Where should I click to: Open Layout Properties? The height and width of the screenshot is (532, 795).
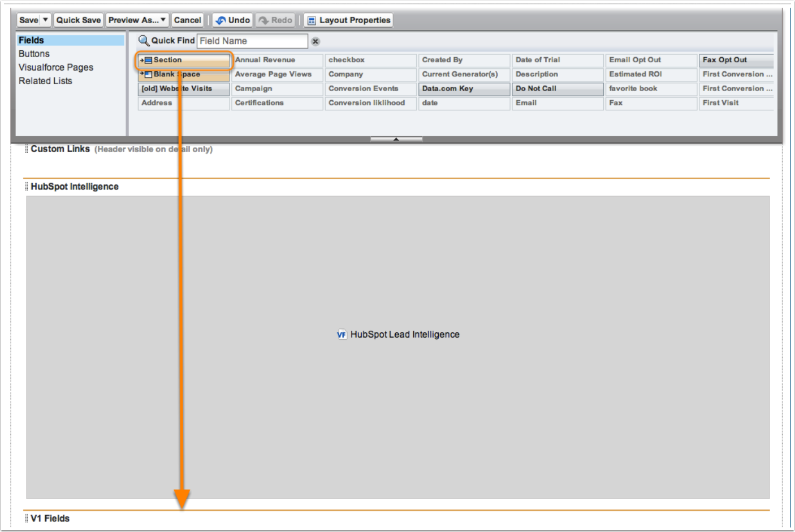348,20
